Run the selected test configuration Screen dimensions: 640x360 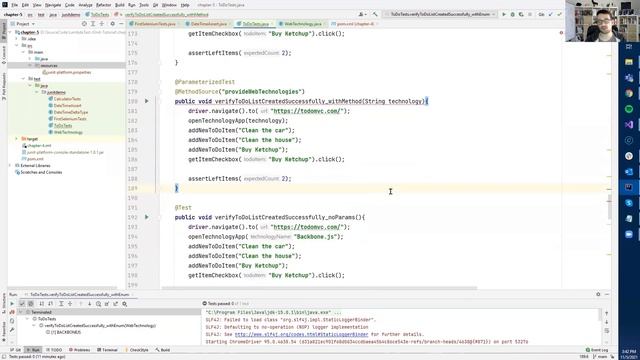(x=504, y=14)
